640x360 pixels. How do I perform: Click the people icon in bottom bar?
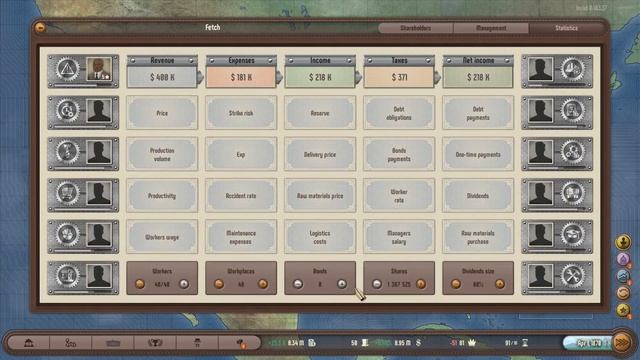click(x=71, y=343)
